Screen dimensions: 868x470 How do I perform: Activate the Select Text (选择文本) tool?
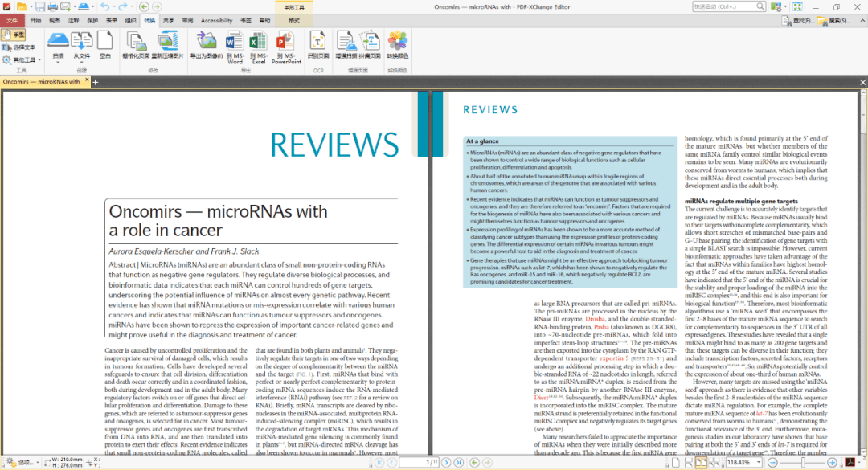(19, 47)
